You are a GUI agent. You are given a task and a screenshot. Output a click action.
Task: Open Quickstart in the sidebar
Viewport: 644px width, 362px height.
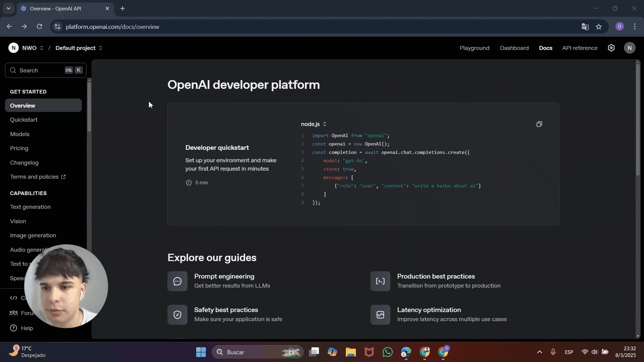tap(24, 120)
